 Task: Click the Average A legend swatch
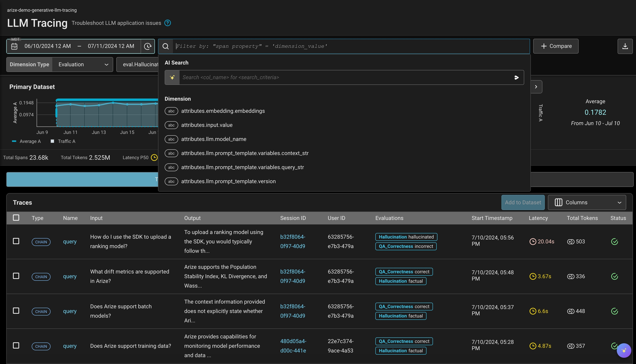pos(14,141)
